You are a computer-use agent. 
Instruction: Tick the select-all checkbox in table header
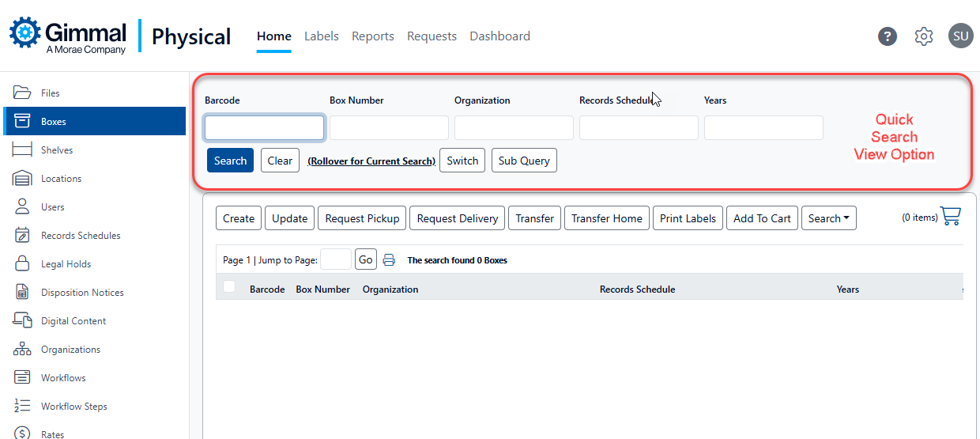(x=229, y=287)
